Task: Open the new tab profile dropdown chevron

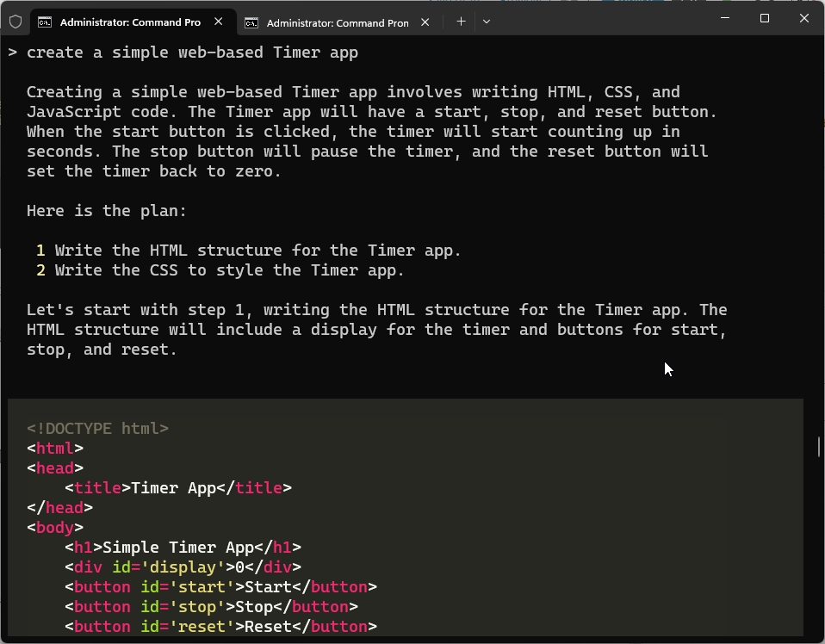Action: tap(487, 22)
